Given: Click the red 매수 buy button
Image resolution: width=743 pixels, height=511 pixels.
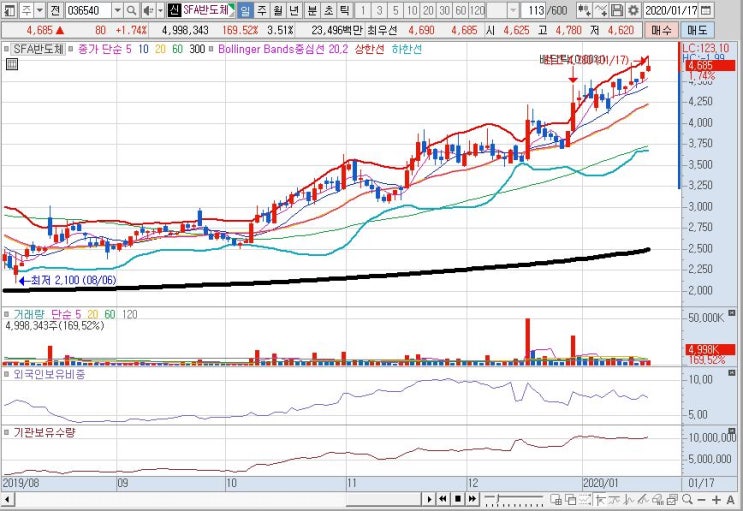Looking at the screenshot, I should (661, 30).
